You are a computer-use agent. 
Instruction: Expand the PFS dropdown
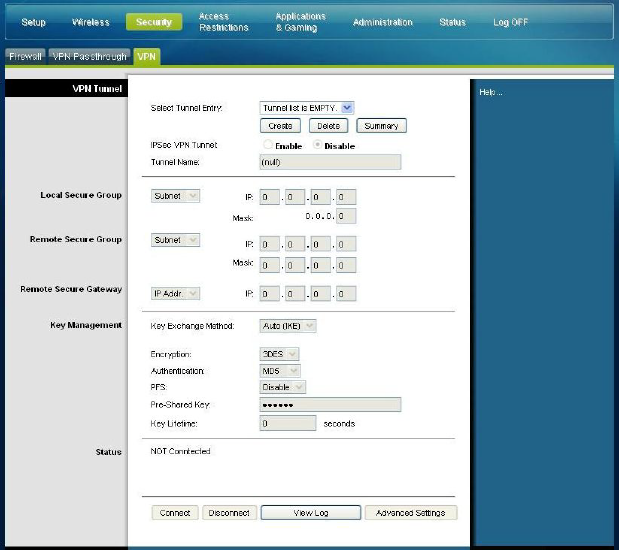tap(283, 387)
